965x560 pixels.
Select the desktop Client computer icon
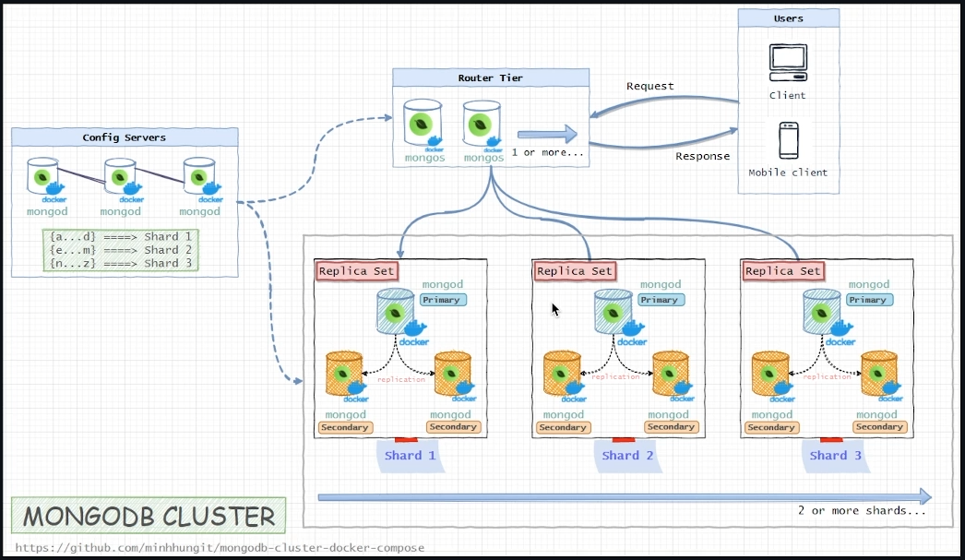[789, 63]
